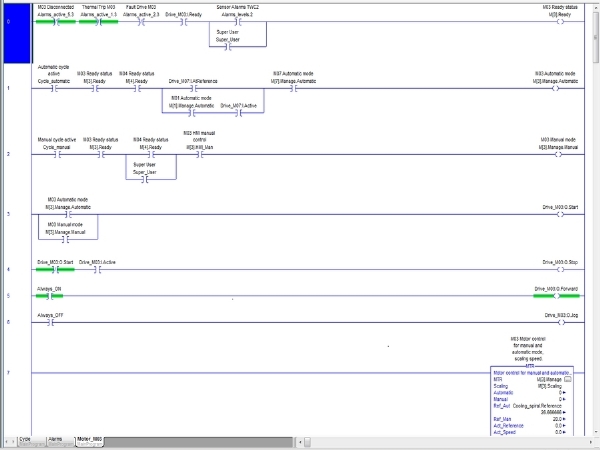Screen dimensions: 600x450
Task: Select the Super_User branch contact in rung 2
Action: click(x=145, y=179)
